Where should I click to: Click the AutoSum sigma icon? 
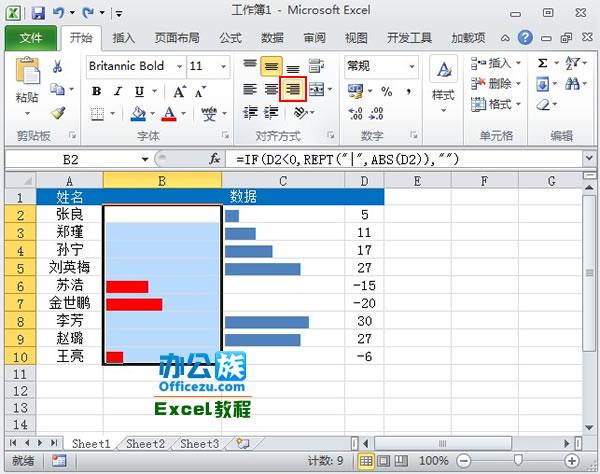(542, 63)
